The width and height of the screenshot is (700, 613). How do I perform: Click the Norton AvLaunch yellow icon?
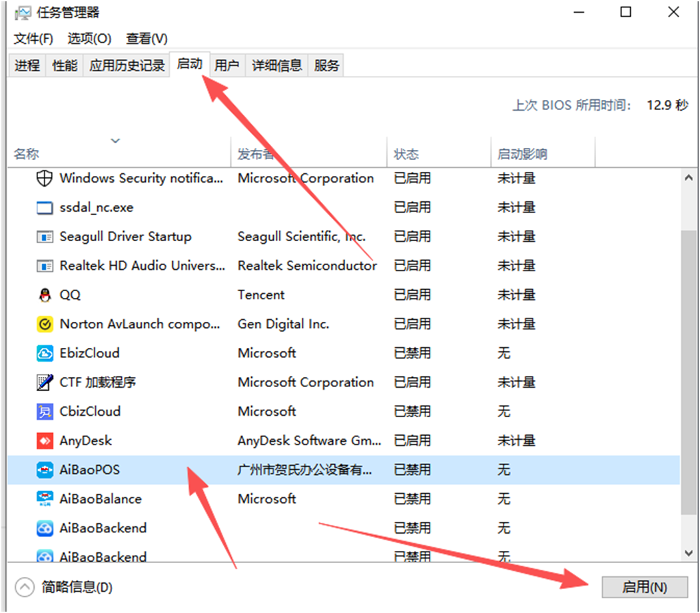point(44,324)
